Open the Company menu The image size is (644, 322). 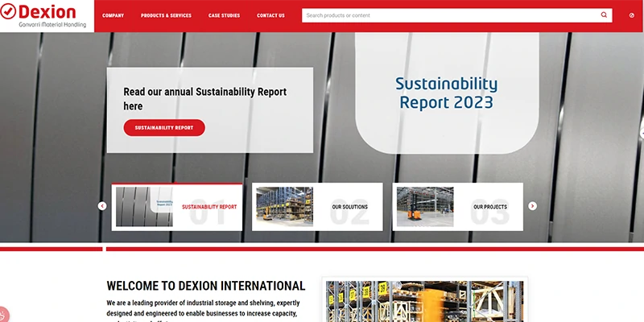coord(113,15)
